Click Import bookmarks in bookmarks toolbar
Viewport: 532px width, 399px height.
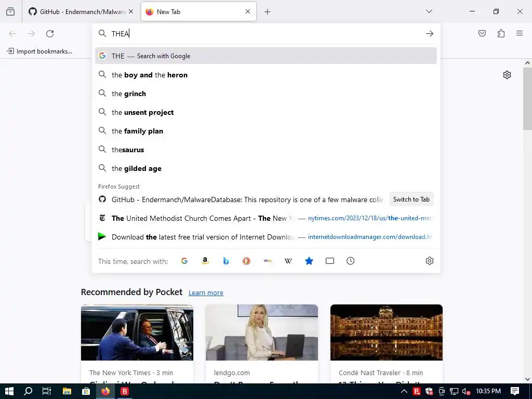tap(39, 51)
